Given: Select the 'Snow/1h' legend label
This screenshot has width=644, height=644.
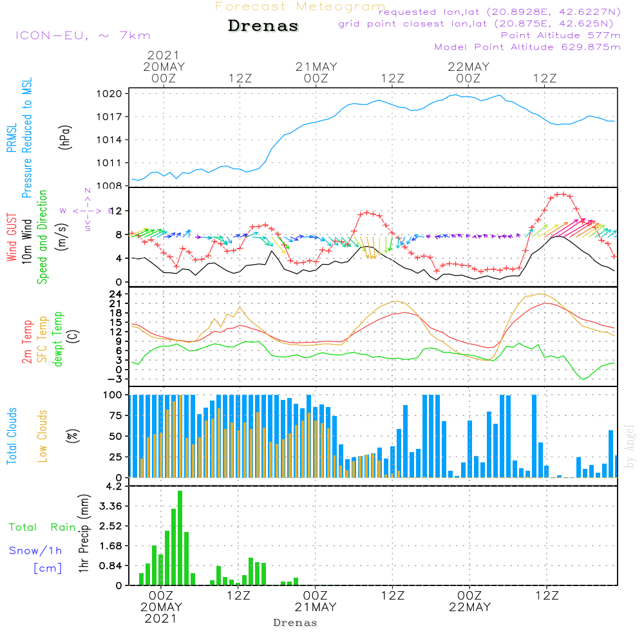Looking at the screenshot, I should click(35, 551).
